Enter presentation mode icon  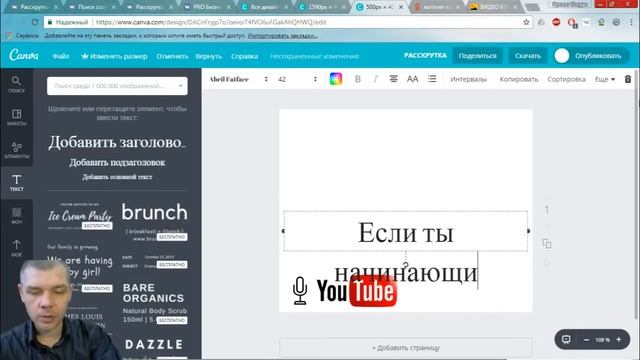566,340
